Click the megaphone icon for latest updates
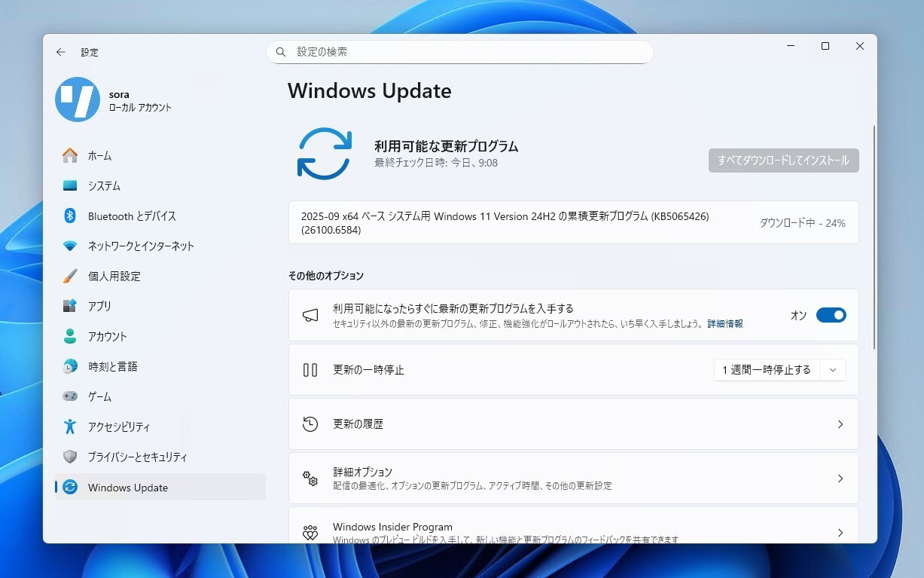 (x=310, y=315)
